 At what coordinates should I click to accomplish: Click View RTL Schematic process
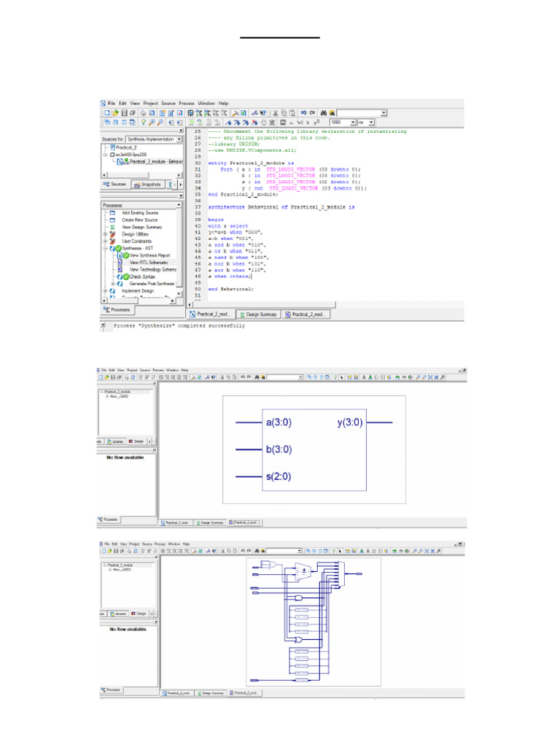[x=148, y=263]
